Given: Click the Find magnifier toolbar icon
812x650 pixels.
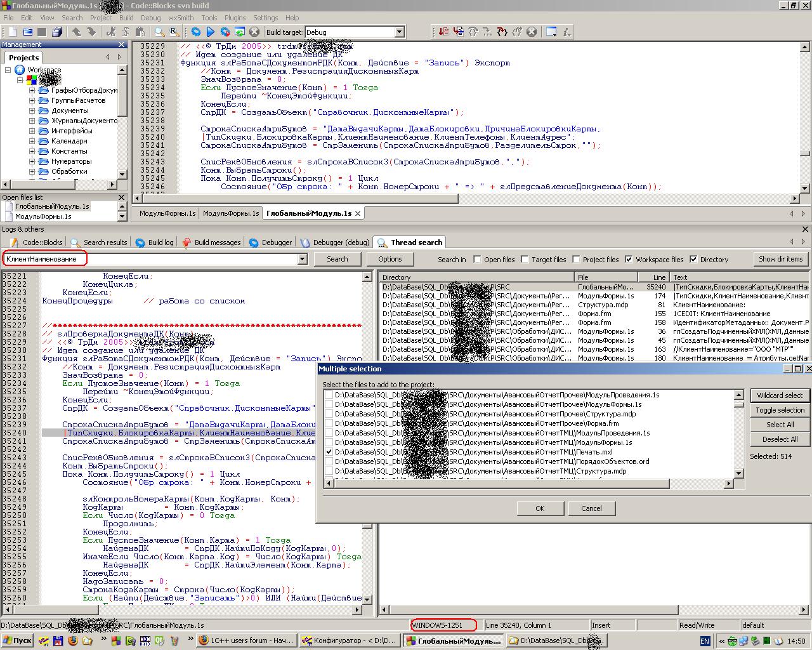Looking at the screenshot, I should coord(159,32).
